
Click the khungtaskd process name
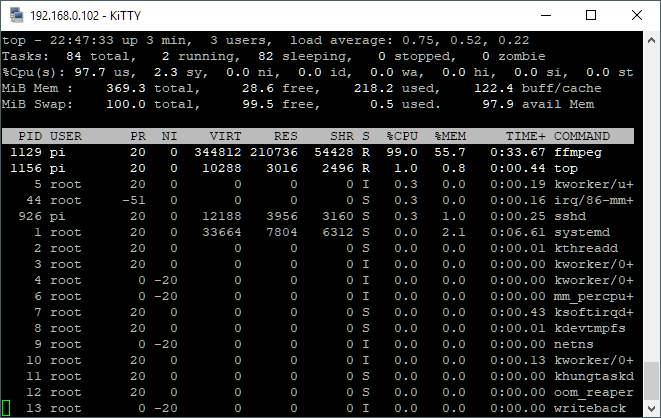click(x=594, y=376)
